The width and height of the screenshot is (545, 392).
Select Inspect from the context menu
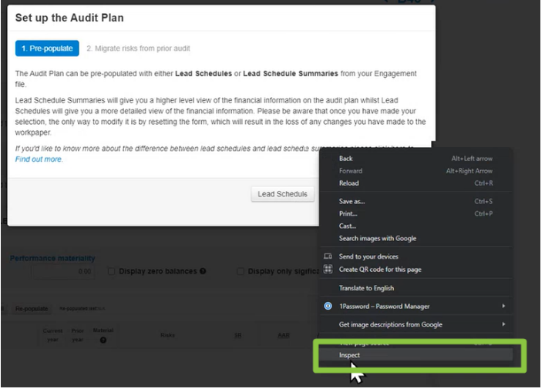click(350, 355)
